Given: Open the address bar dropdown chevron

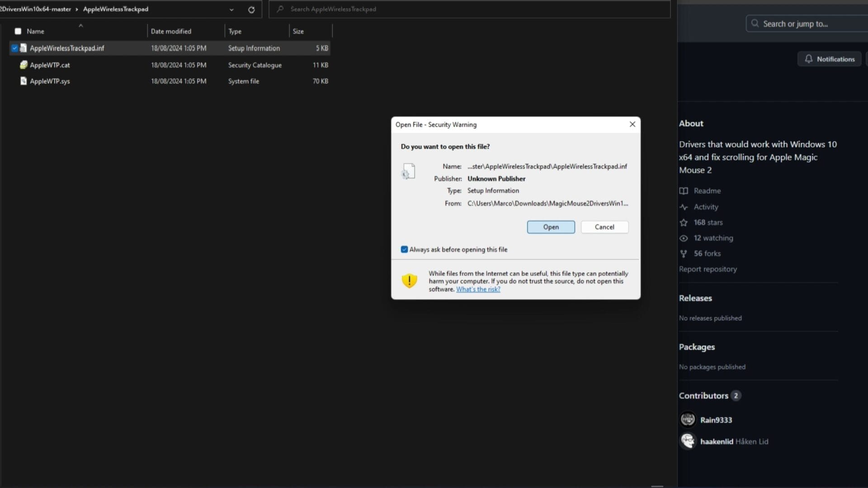Looking at the screenshot, I should tap(231, 9).
